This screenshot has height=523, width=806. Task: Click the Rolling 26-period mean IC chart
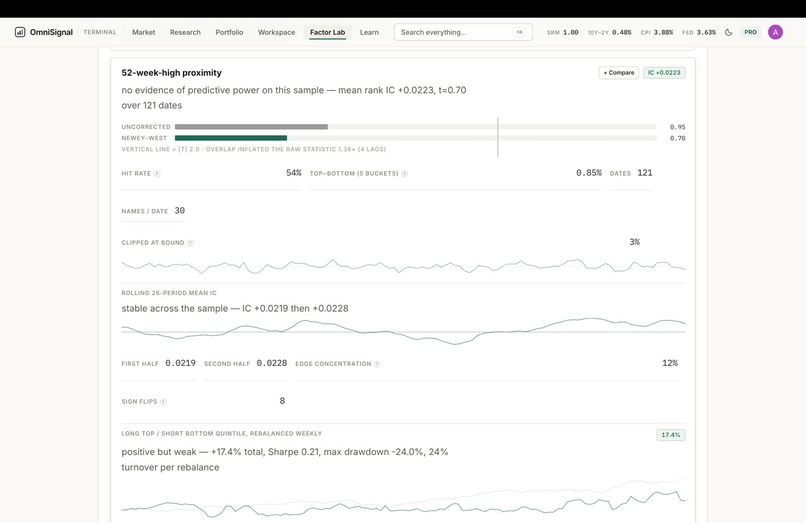(x=404, y=332)
